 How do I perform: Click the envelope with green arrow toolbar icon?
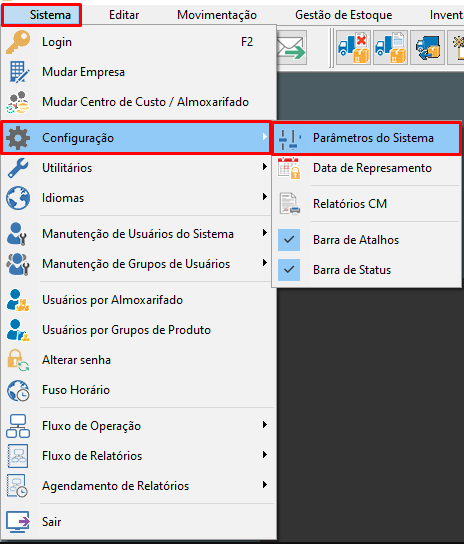(x=292, y=48)
